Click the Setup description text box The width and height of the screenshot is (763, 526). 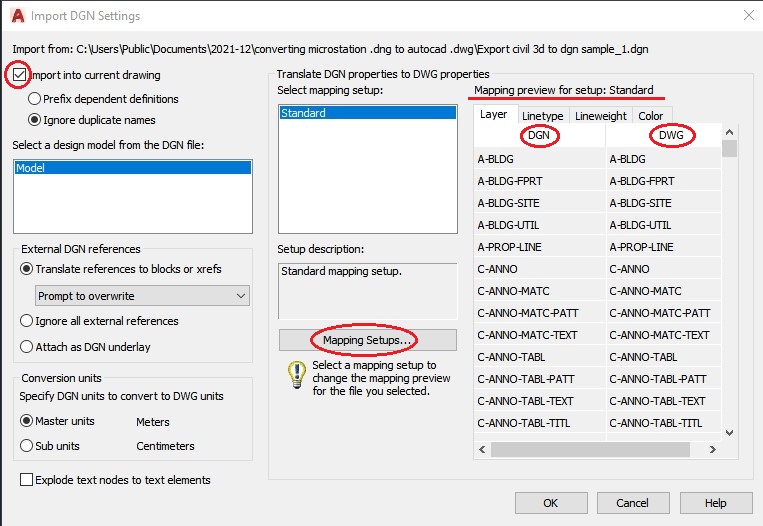(368, 291)
